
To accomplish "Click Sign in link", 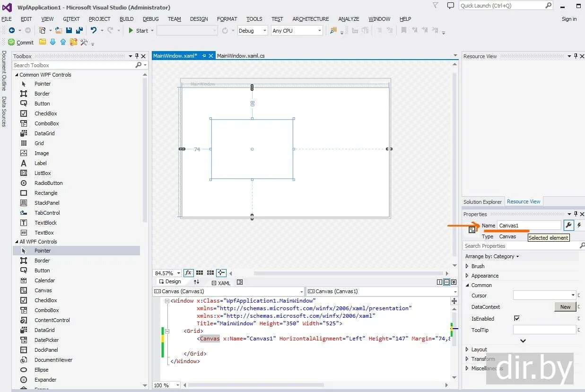I will (569, 19).
